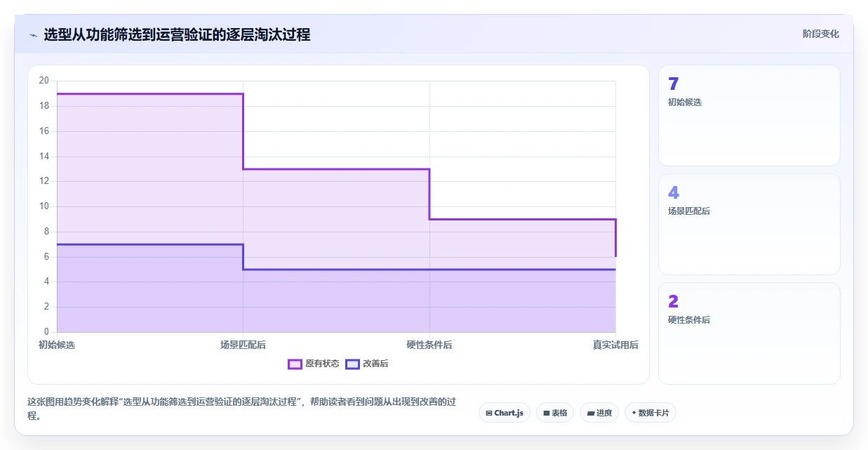
Task: Click the description paragraph below the chart
Action: [241, 409]
